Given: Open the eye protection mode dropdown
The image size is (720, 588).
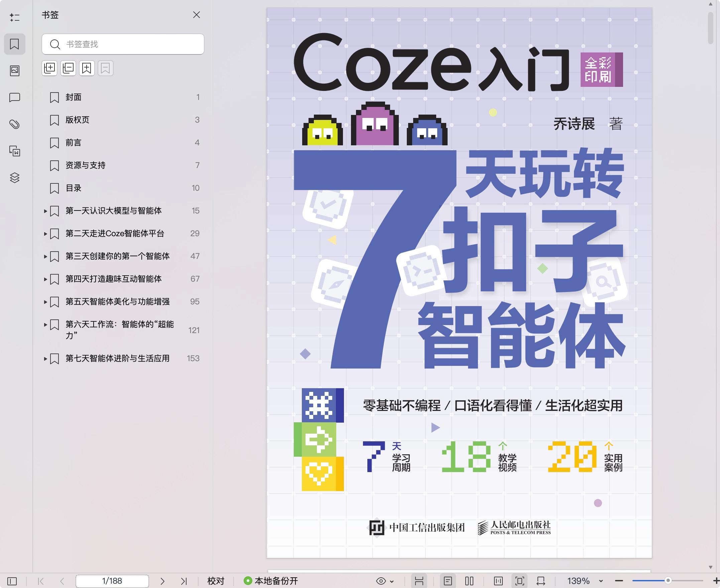Looking at the screenshot, I should point(385,581).
